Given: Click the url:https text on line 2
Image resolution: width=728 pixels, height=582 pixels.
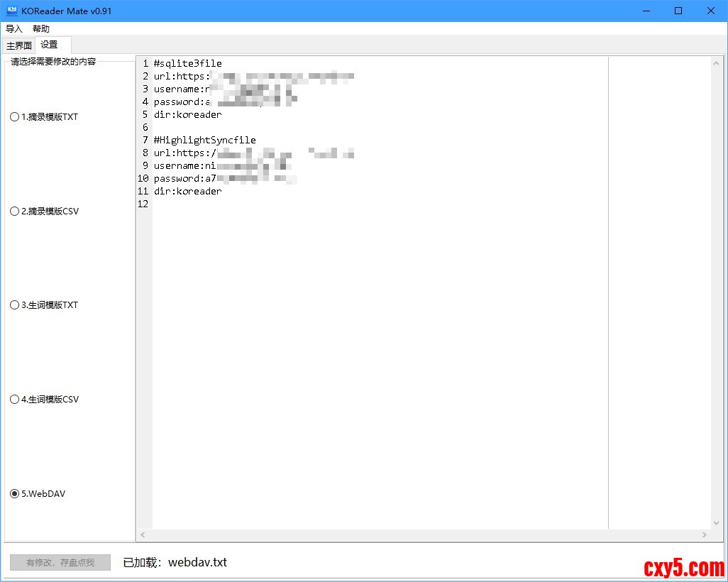Looking at the screenshot, I should pyautogui.click(x=181, y=76).
